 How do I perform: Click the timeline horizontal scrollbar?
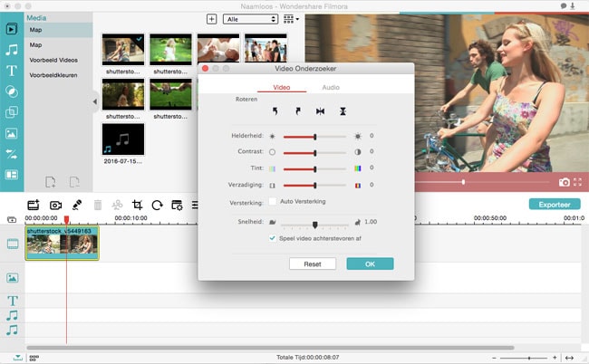point(270,348)
